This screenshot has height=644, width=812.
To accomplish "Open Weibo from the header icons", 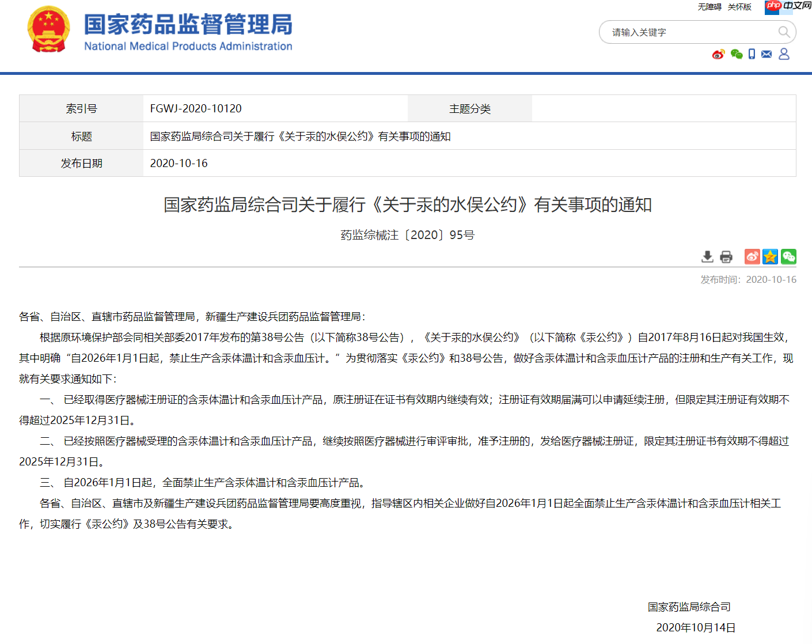I will click(x=718, y=54).
